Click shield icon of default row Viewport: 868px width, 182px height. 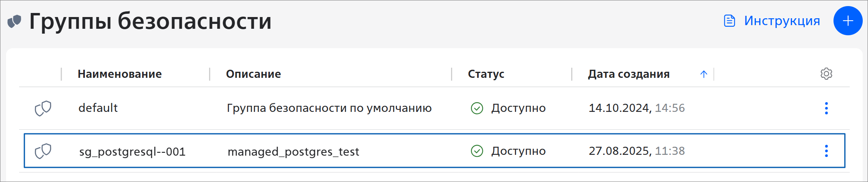pyautogui.click(x=43, y=108)
